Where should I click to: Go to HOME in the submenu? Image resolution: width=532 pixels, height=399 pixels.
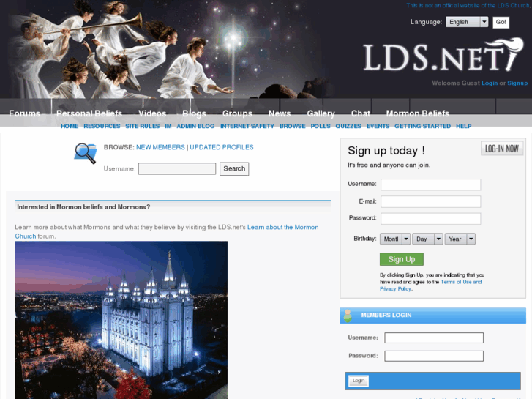pos(70,127)
